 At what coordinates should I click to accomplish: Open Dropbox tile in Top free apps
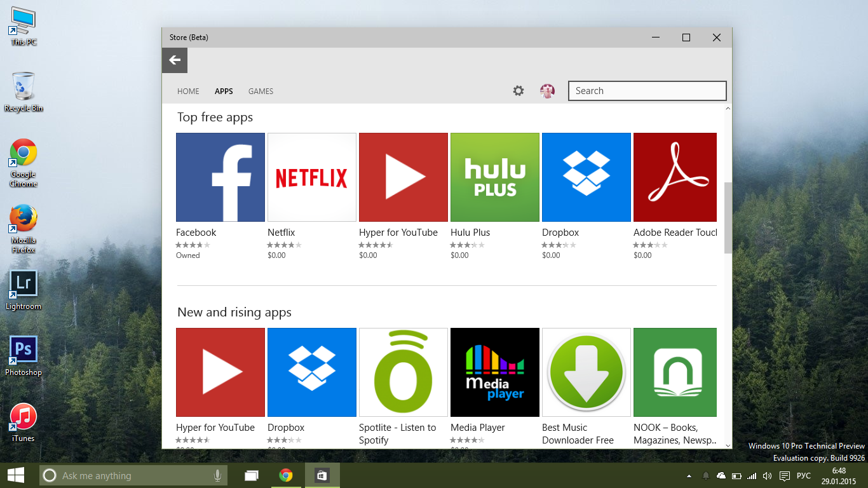[x=587, y=177]
